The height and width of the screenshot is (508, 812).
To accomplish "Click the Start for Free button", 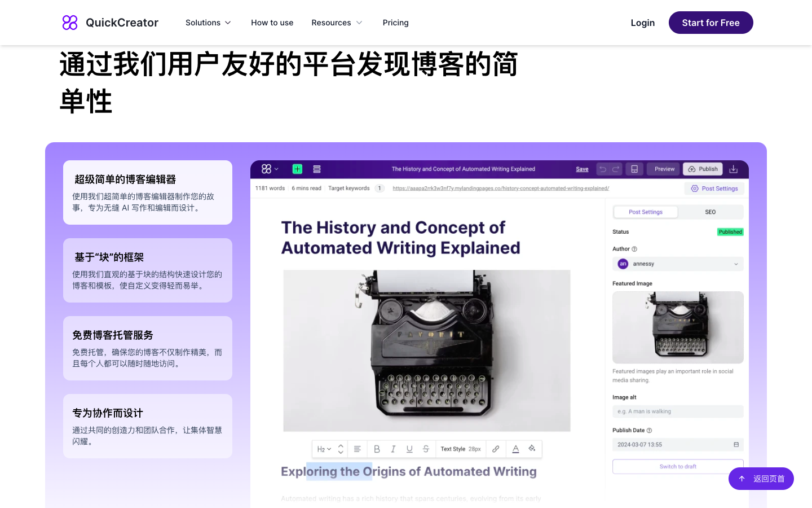I will click(x=710, y=23).
